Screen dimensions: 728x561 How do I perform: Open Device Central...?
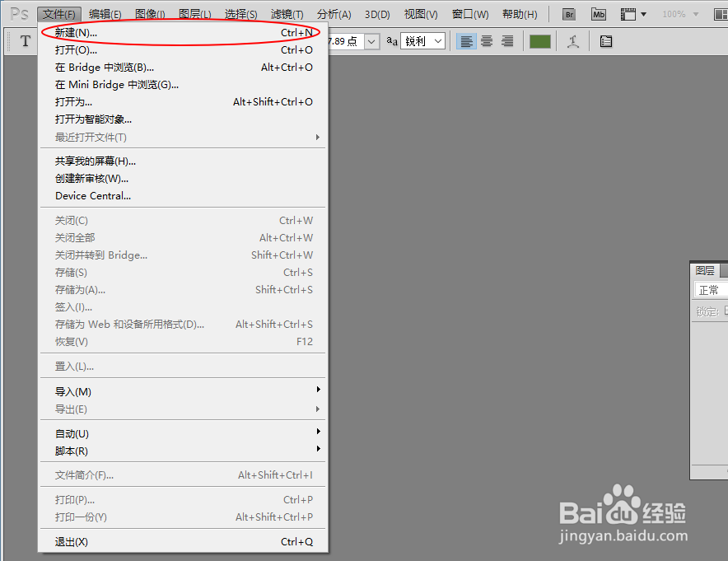[183, 196]
